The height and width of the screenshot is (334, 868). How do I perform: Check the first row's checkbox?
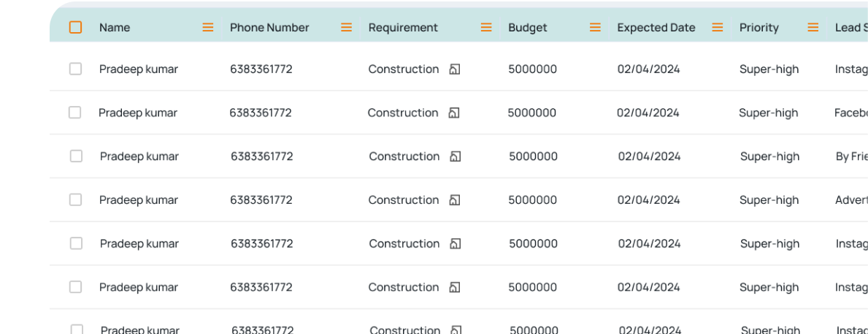[x=75, y=69]
